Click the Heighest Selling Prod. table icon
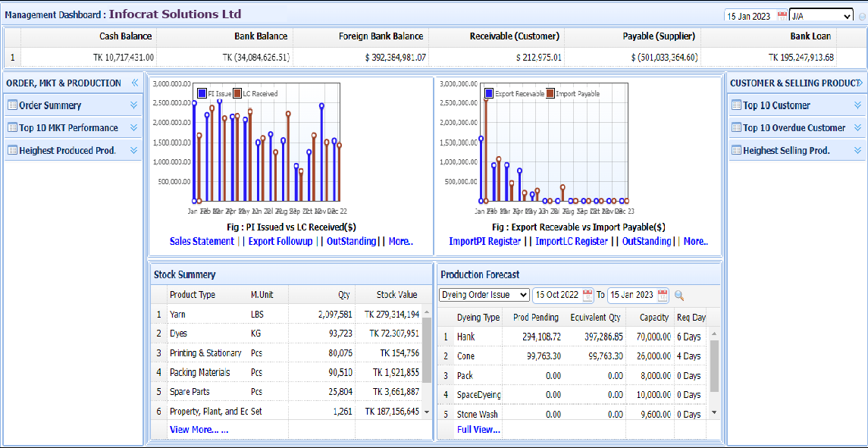Viewport: 868px width, 448px height. pyautogui.click(x=736, y=150)
